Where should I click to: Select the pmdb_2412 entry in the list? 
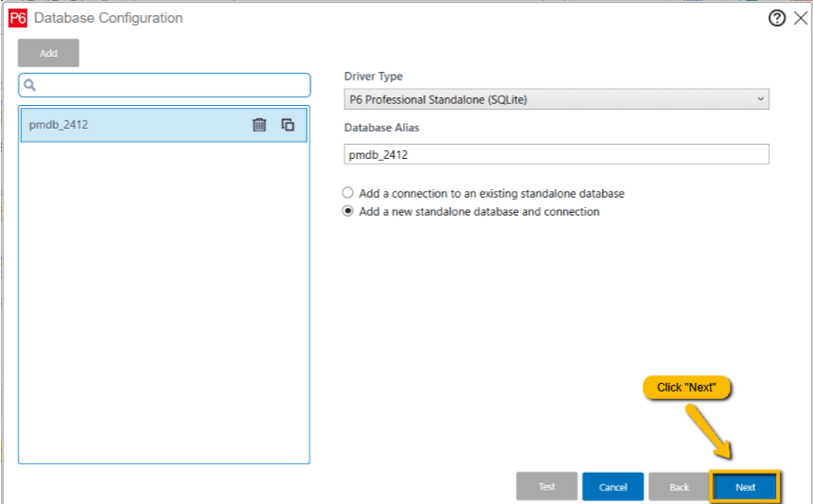(123, 124)
